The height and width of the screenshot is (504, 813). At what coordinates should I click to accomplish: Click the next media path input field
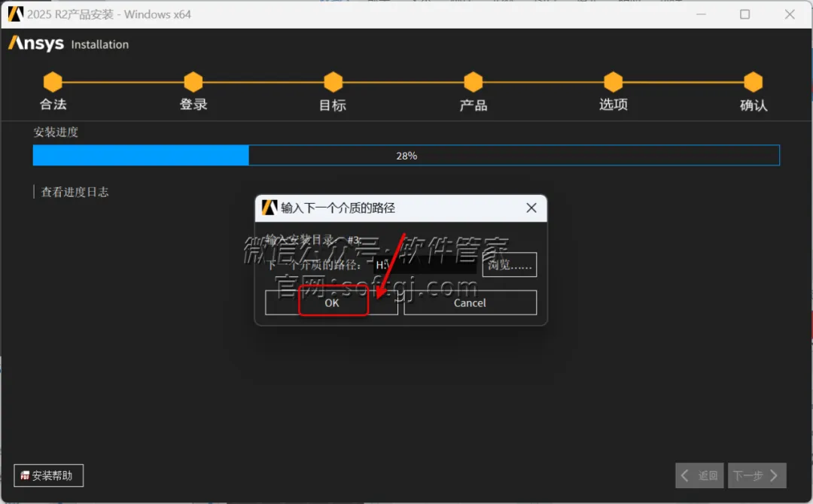tap(424, 265)
